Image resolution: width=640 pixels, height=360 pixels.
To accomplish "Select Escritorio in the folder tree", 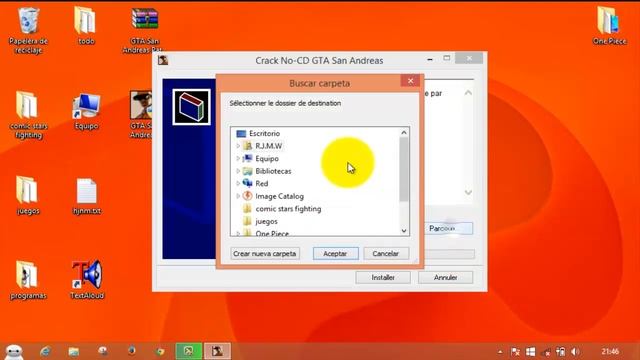I will pyautogui.click(x=264, y=133).
